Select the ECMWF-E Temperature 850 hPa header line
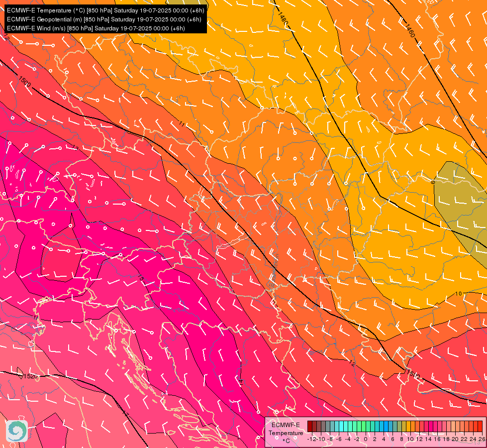 [105, 10]
